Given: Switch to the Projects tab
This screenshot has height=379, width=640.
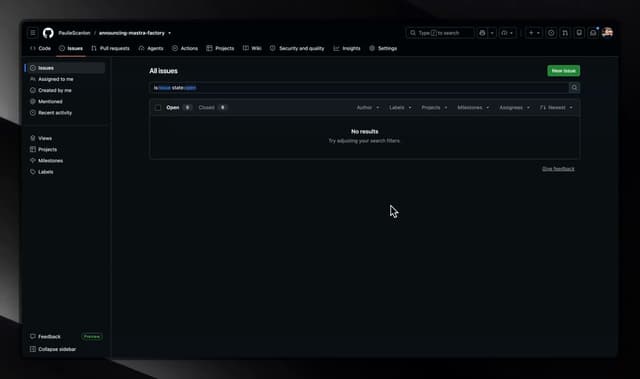Looking at the screenshot, I should (220, 48).
